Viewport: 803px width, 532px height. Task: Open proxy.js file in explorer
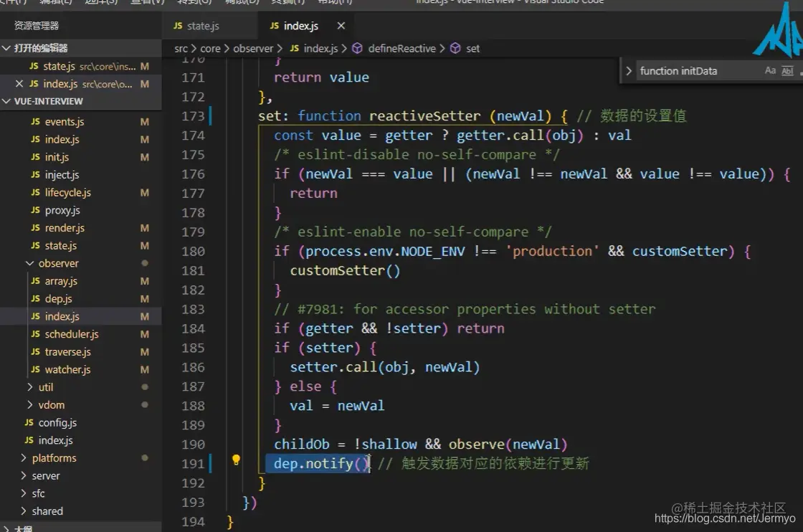[x=81, y=210]
